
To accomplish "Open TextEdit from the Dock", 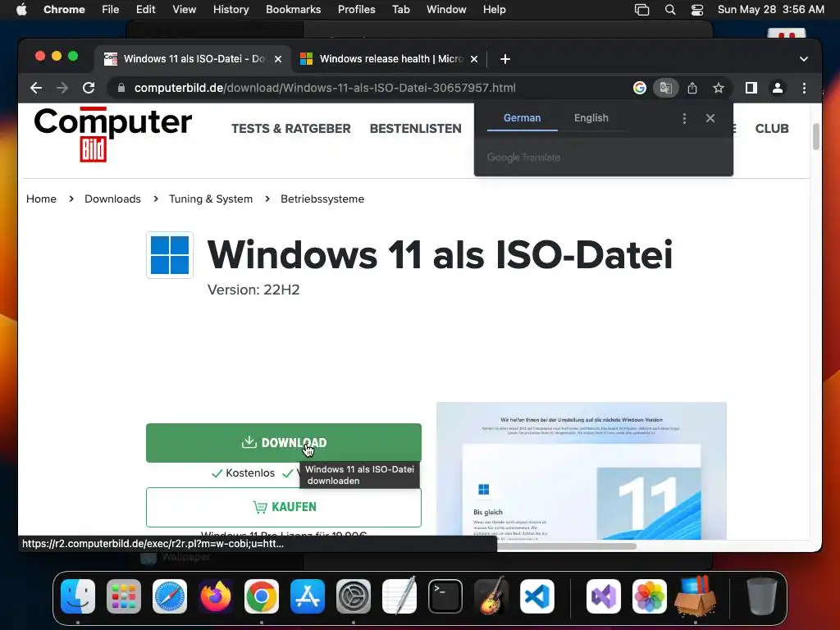I will click(x=399, y=596).
